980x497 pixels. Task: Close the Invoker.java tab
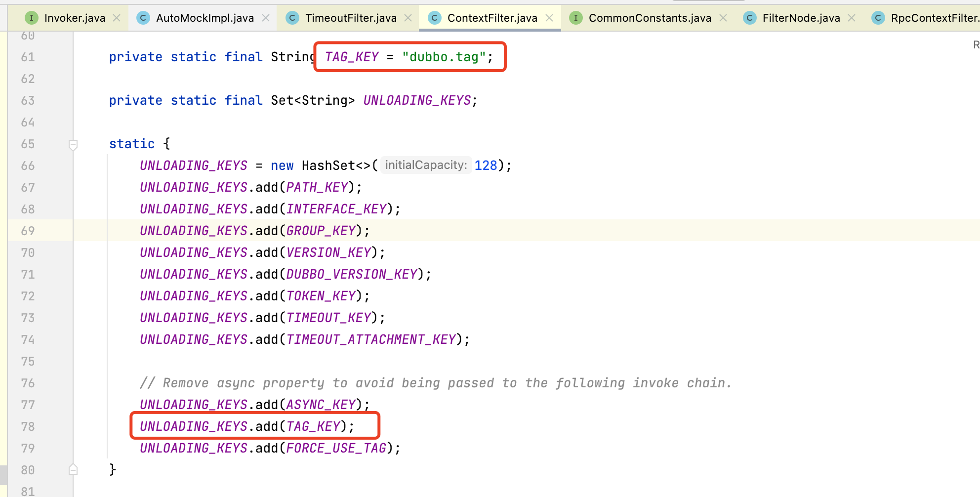point(117,18)
